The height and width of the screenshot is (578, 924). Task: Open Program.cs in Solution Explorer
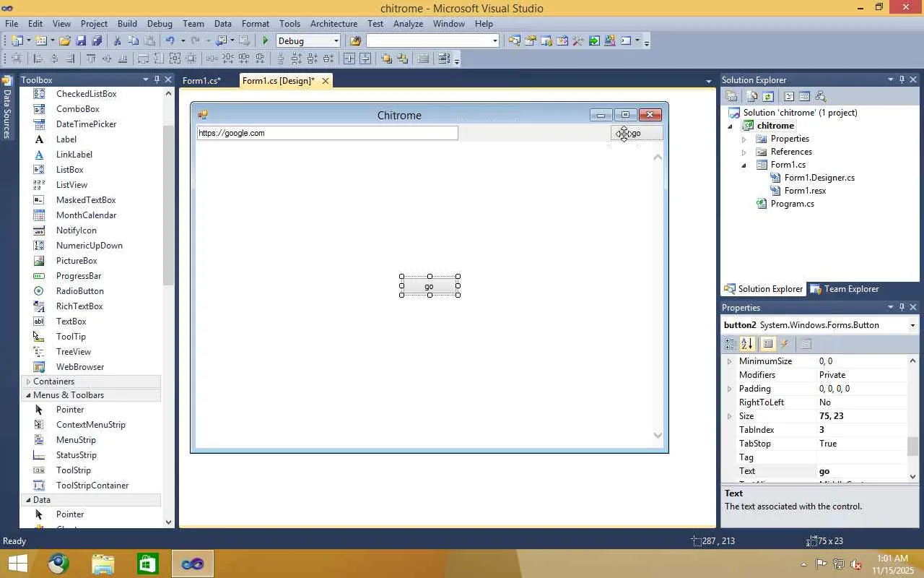point(792,204)
